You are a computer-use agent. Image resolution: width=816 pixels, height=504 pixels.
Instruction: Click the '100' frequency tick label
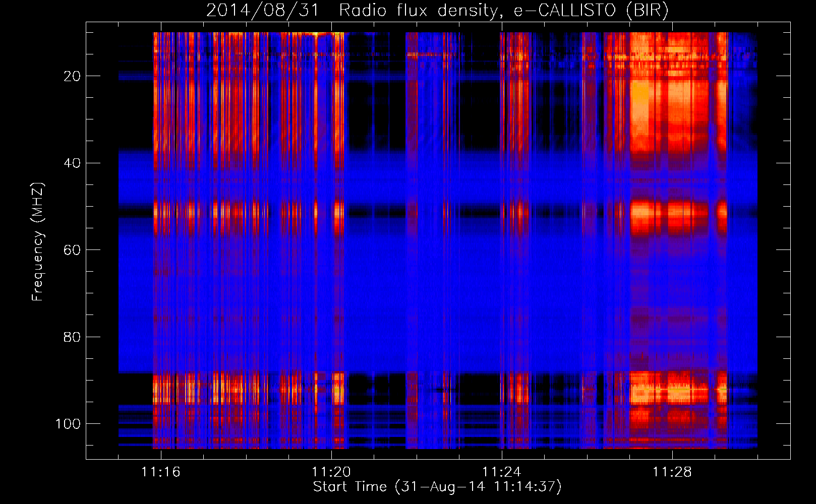tap(68, 424)
